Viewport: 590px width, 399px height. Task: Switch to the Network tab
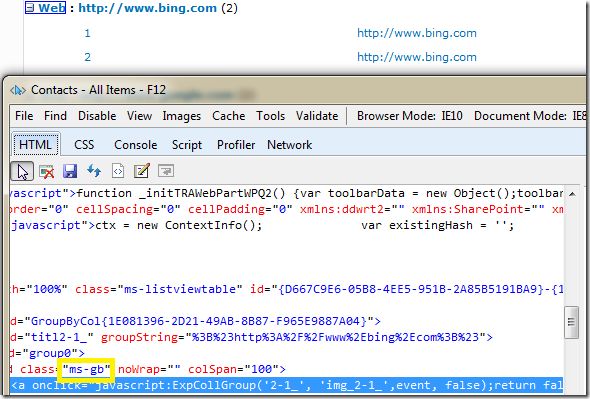(289, 145)
